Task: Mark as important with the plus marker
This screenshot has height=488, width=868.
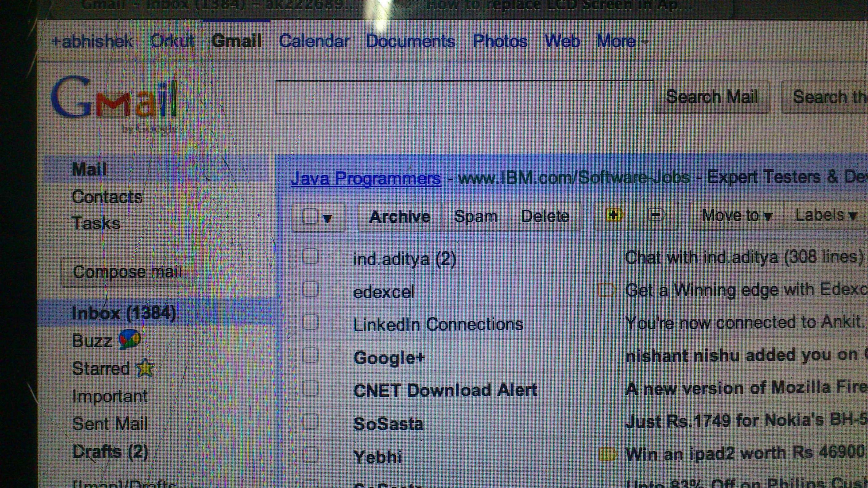Action: [x=614, y=215]
